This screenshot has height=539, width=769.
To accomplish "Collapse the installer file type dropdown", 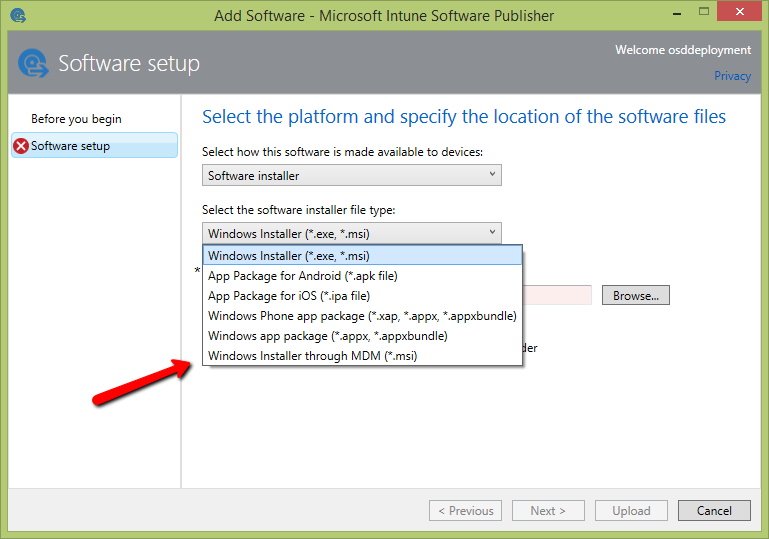I will 351,233.
